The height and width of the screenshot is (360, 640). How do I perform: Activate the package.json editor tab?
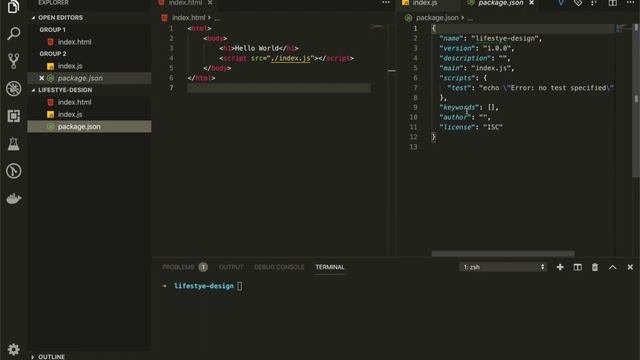[500, 3]
